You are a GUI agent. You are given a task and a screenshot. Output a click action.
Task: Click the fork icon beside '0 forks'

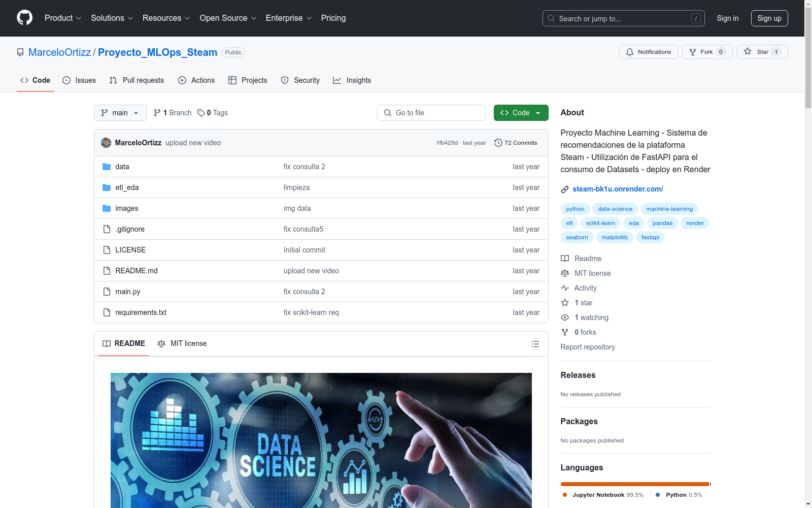pos(565,332)
